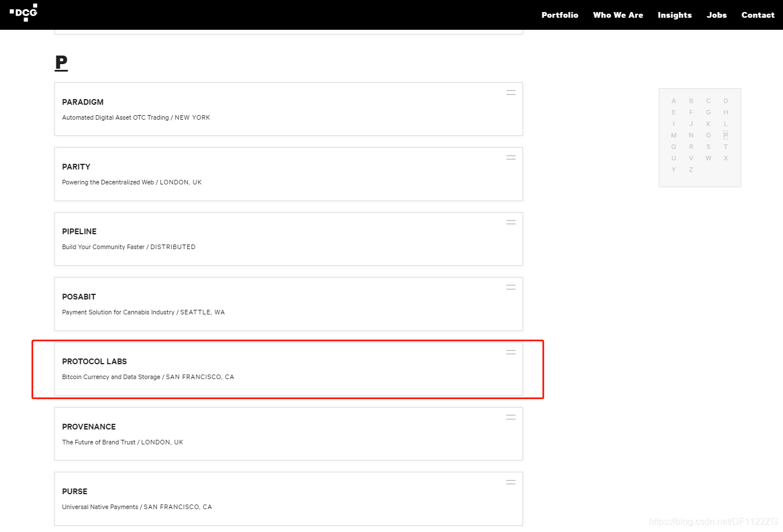783x532 pixels.
Task: Jump to letter U in alphabet index
Action: point(674,158)
